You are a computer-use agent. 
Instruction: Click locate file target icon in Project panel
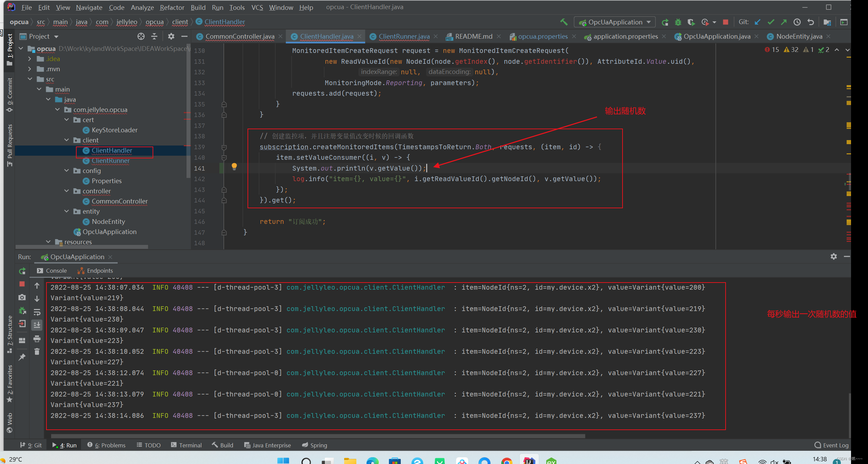pyautogui.click(x=141, y=36)
